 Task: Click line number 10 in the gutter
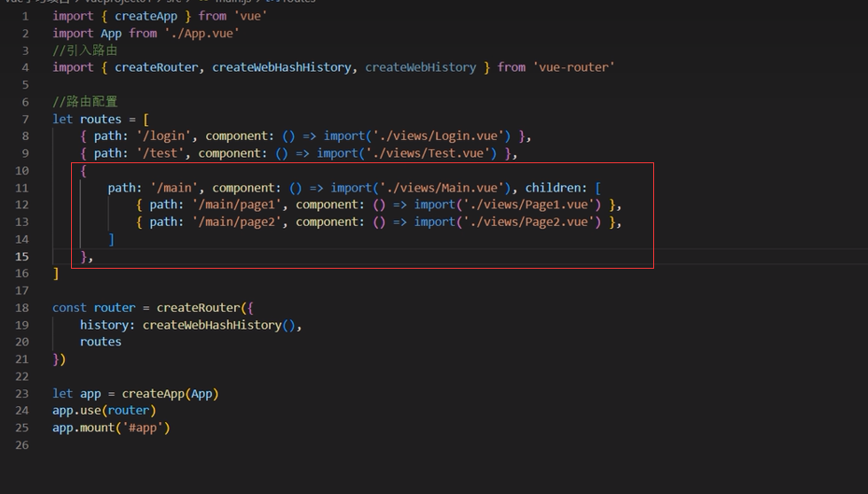(x=21, y=170)
